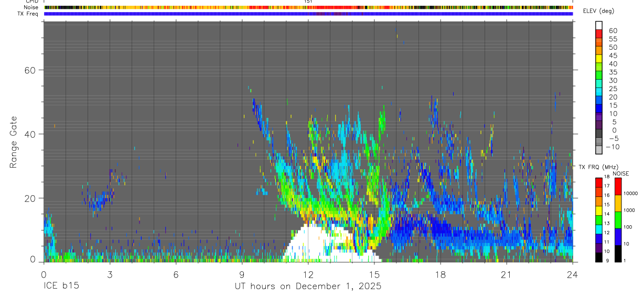
Task: Click the 'ELEV (deg)' legend title
Action: 598,11
